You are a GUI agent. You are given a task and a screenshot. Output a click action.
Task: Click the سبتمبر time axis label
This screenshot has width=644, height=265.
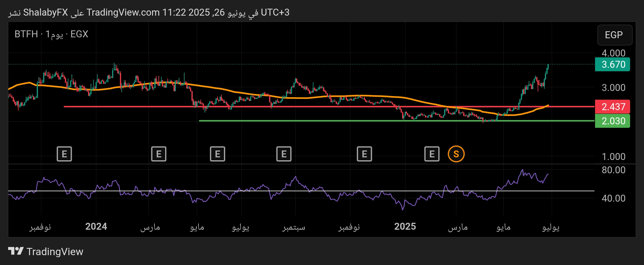coord(294,227)
